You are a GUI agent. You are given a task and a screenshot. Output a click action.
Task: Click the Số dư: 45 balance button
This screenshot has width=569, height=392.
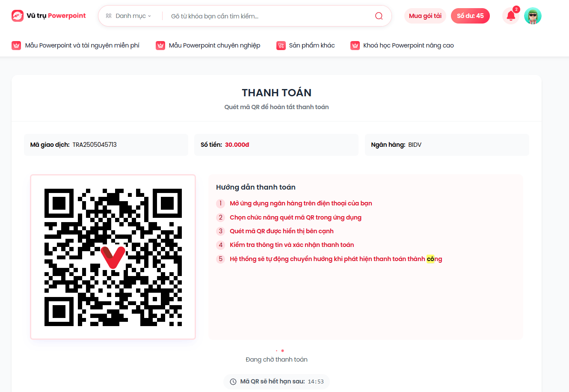(x=470, y=16)
